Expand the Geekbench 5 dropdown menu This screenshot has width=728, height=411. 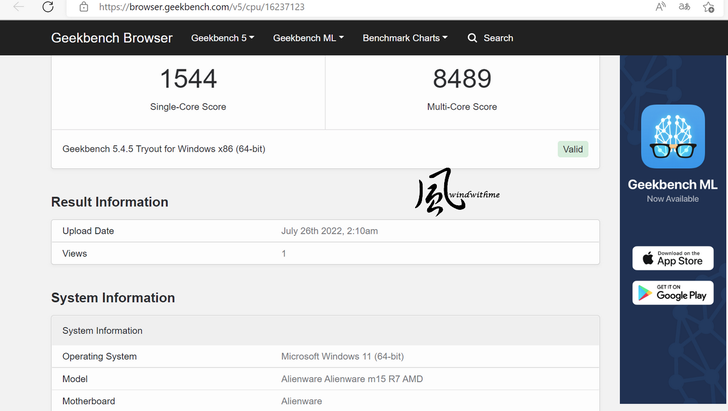(222, 38)
